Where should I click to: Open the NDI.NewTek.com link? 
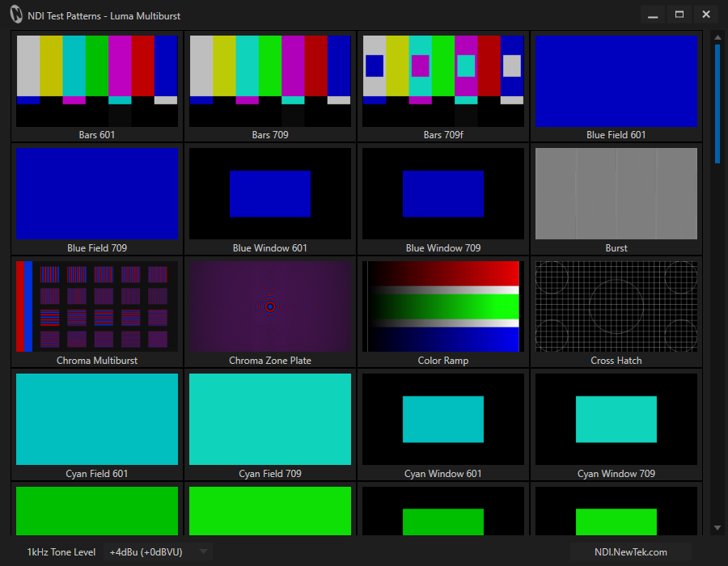(x=631, y=552)
